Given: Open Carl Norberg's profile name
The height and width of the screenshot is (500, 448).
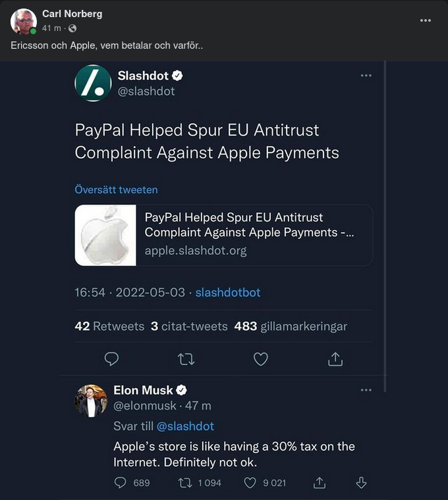Looking at the screenshot, I should (x=72, y=14).
